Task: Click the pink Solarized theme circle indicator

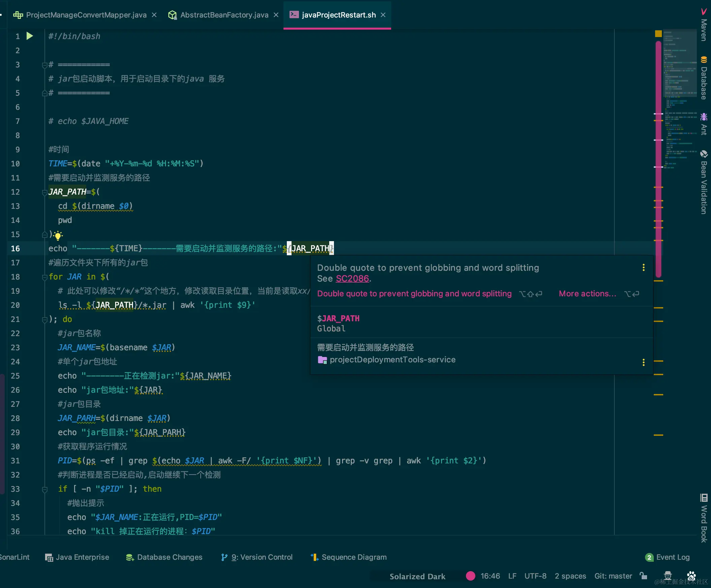Action: (470, 576)
